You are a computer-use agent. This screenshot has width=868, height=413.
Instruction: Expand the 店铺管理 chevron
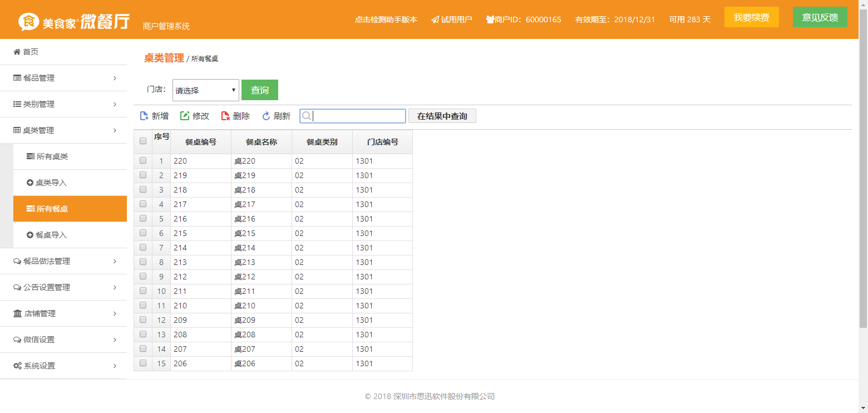[115, 313]
